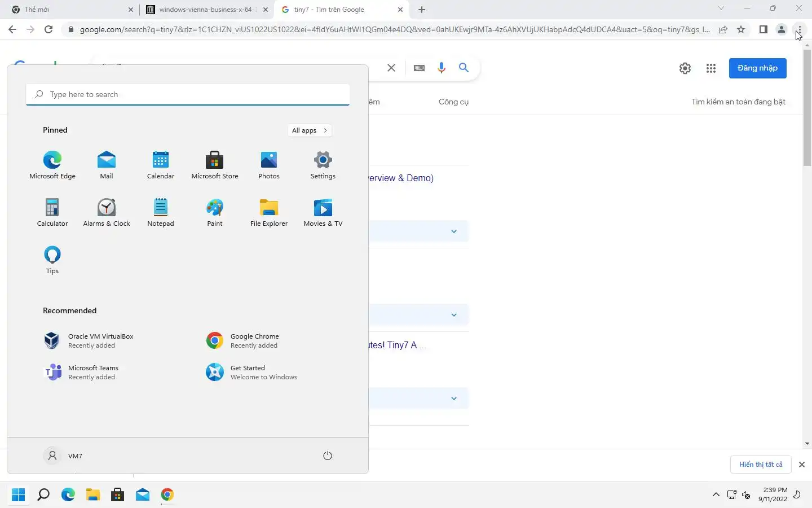Viewport: 812px width, 508px height.
Task: Open Microsoft Edge from pinned apps
Action: pos(52,165)
